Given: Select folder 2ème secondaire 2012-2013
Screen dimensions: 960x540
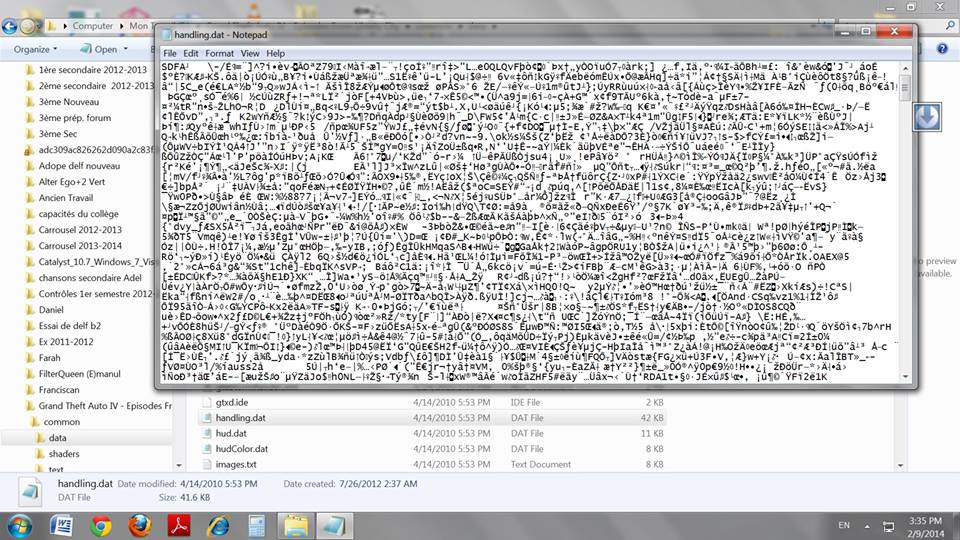Looking at the screenshot, I should tap(89, 86).
